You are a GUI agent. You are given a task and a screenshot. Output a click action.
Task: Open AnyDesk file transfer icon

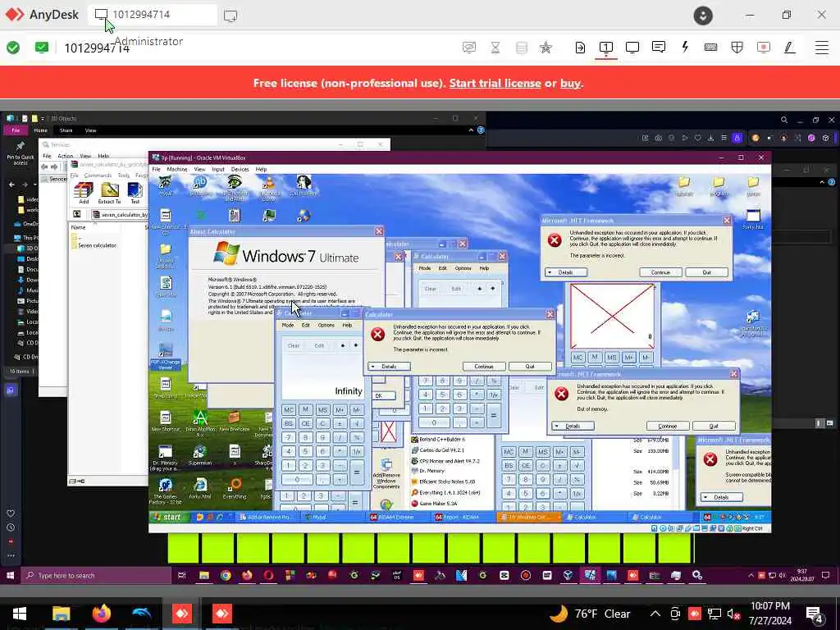pos(580,48)
